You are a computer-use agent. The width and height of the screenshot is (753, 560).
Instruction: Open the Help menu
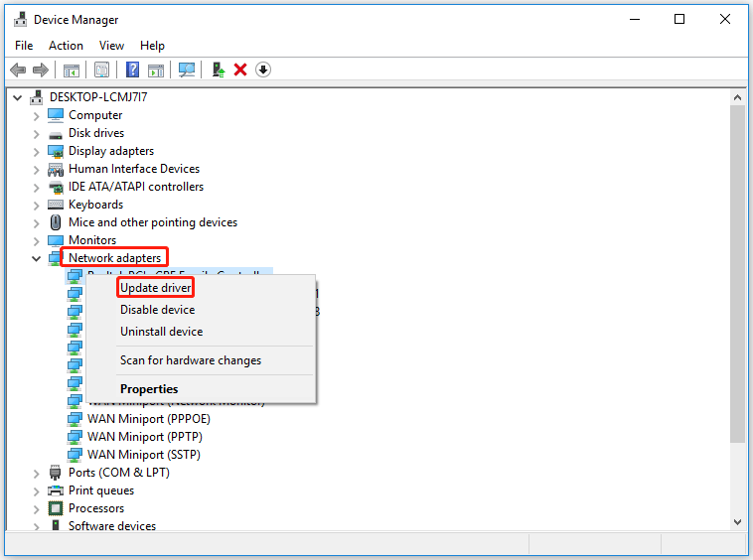[152, 46]
